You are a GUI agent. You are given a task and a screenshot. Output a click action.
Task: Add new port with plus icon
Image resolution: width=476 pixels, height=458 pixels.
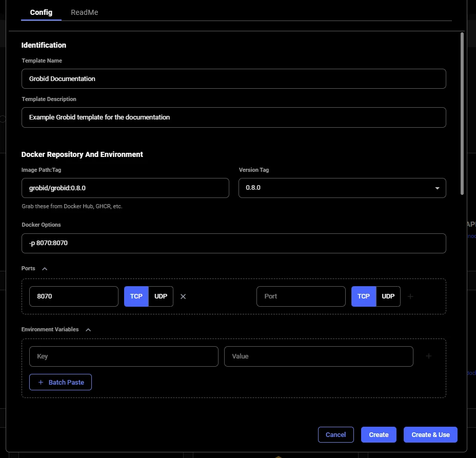pyautogui.click(x=410, y=296)
